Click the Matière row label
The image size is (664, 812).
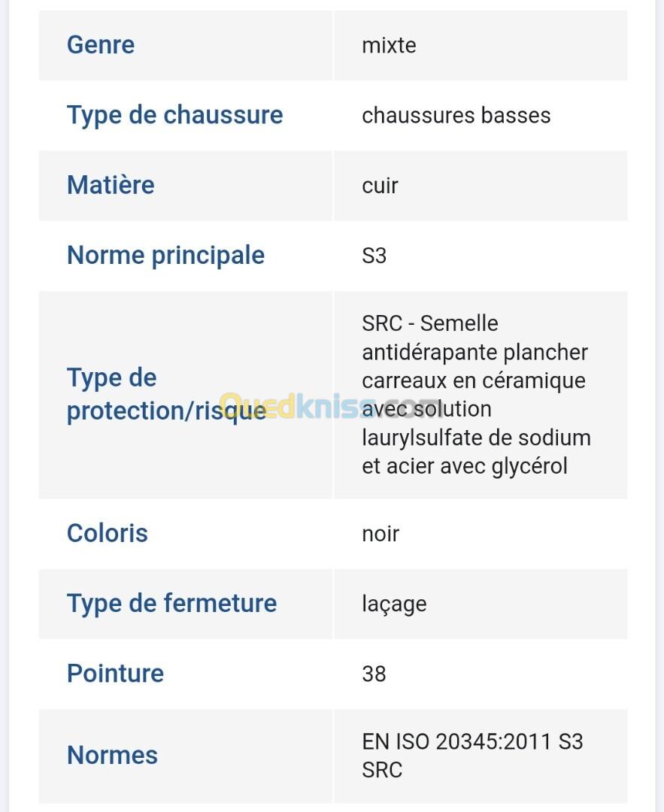click(x=111, y=185)
